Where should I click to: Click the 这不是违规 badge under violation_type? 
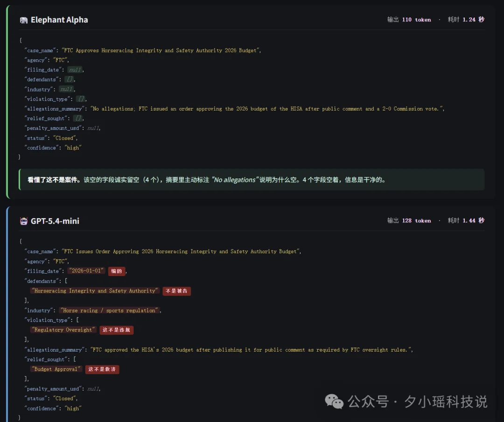pyautogui.click(x=116, y=330)
